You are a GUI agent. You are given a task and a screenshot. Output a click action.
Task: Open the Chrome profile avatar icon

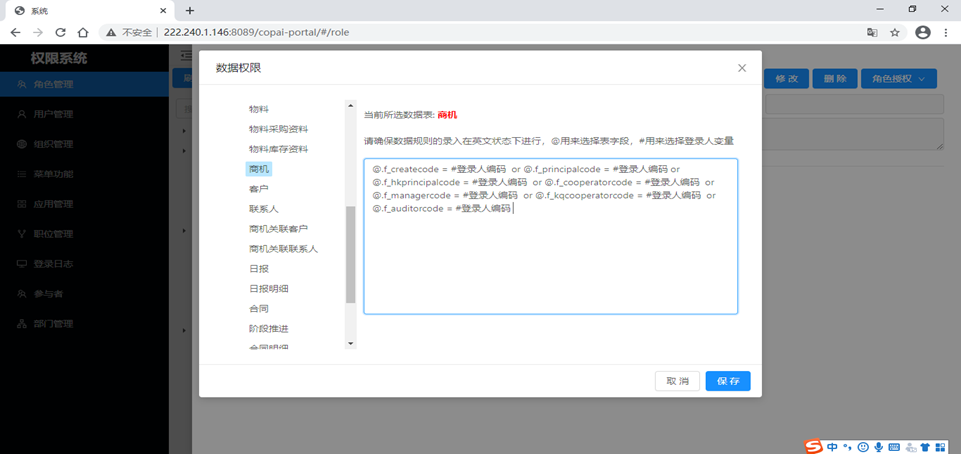[922, 32]
